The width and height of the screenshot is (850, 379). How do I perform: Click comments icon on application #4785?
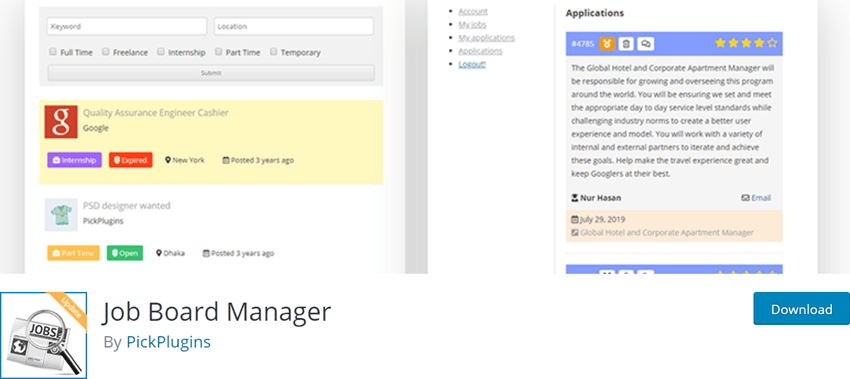[646, 43]
